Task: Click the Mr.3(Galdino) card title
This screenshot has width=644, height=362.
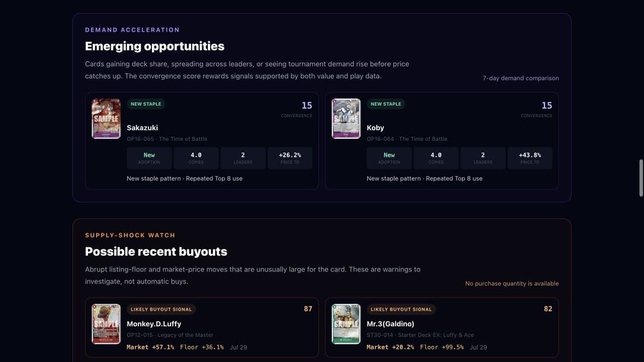Action: pyautogui.click(x=390, y=324)
